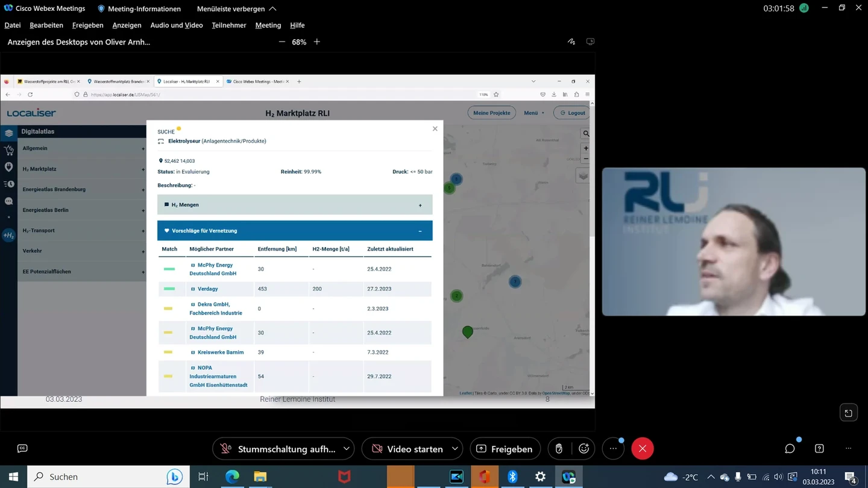
Task: Open Meine Projekte button
Action: pos(492,113)
